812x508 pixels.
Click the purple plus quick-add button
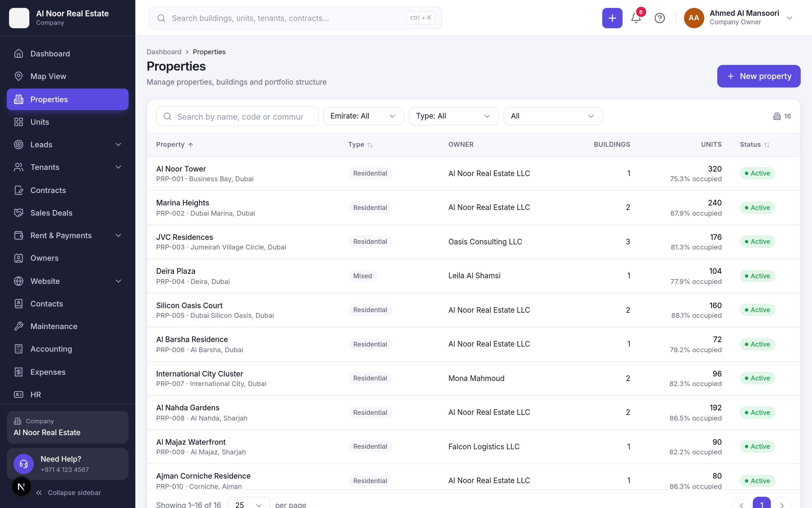pos(612,18)
